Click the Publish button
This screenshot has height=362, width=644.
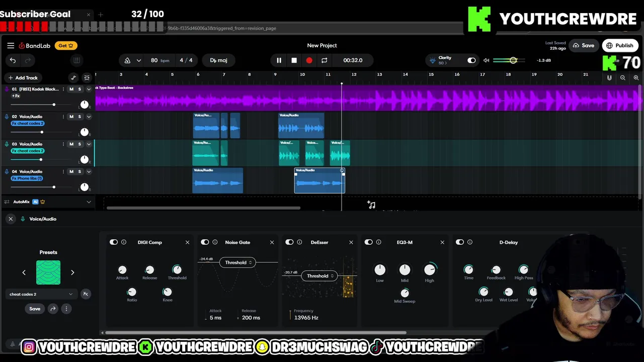coord(620,45)
